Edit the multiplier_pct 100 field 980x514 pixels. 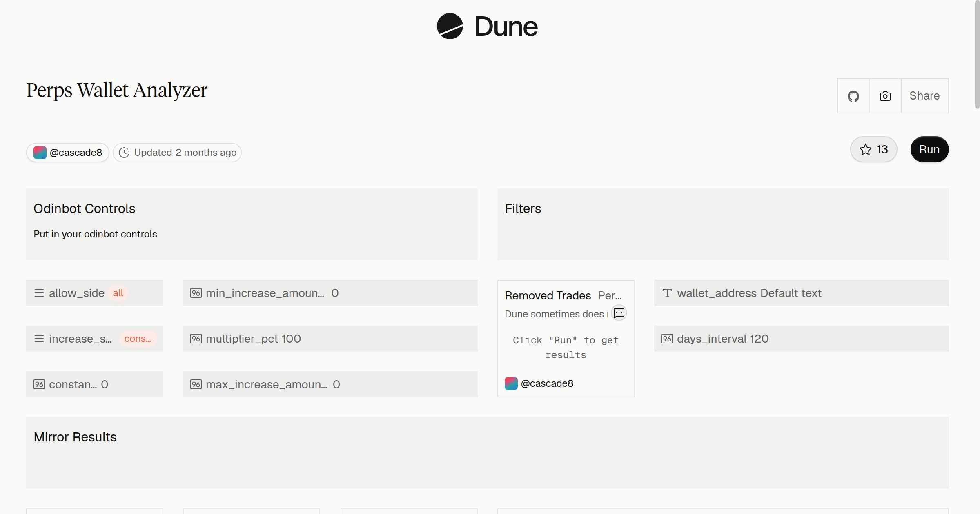point(330,339)
